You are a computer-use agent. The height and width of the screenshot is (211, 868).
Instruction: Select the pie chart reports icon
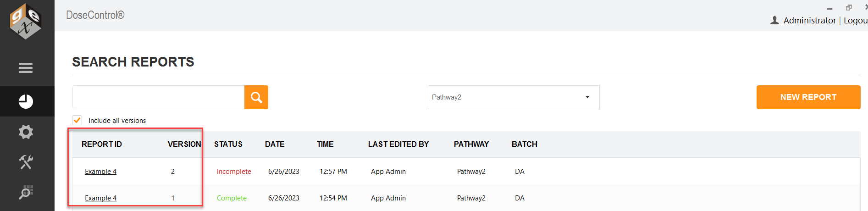point(26,101)
